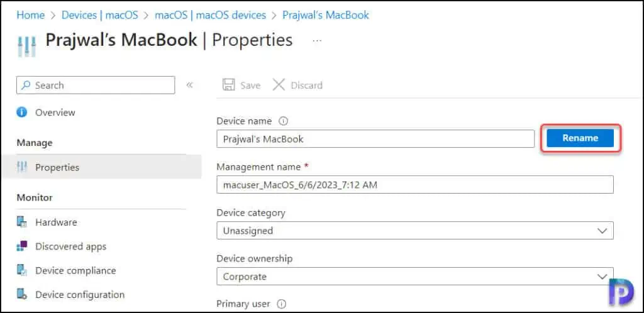
Task: Click the Primary user label
Action: point(243,304)
